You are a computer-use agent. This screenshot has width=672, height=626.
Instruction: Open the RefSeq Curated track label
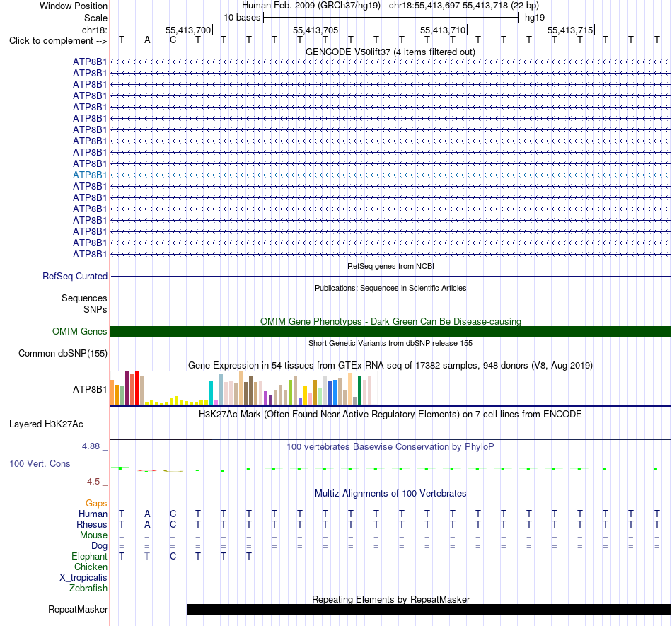pos(74,276)
